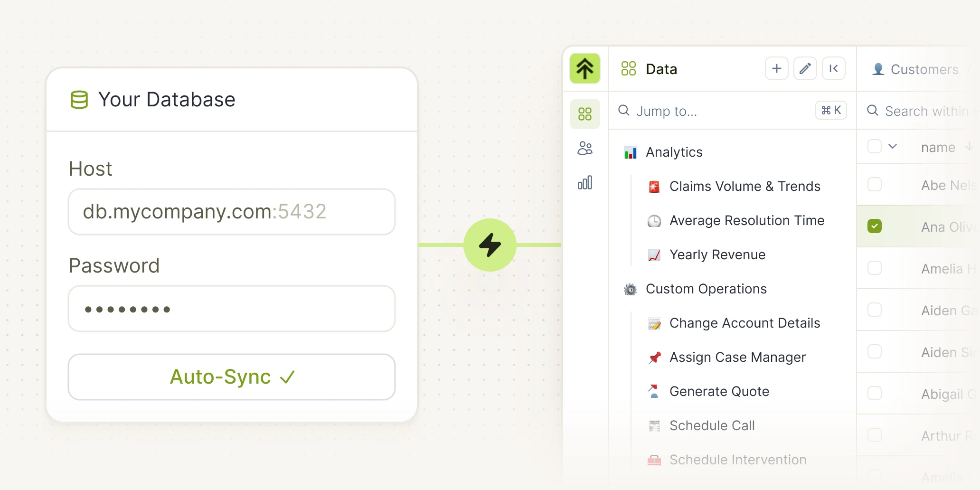Click the lightning bolt sync icon

(490, 245)
